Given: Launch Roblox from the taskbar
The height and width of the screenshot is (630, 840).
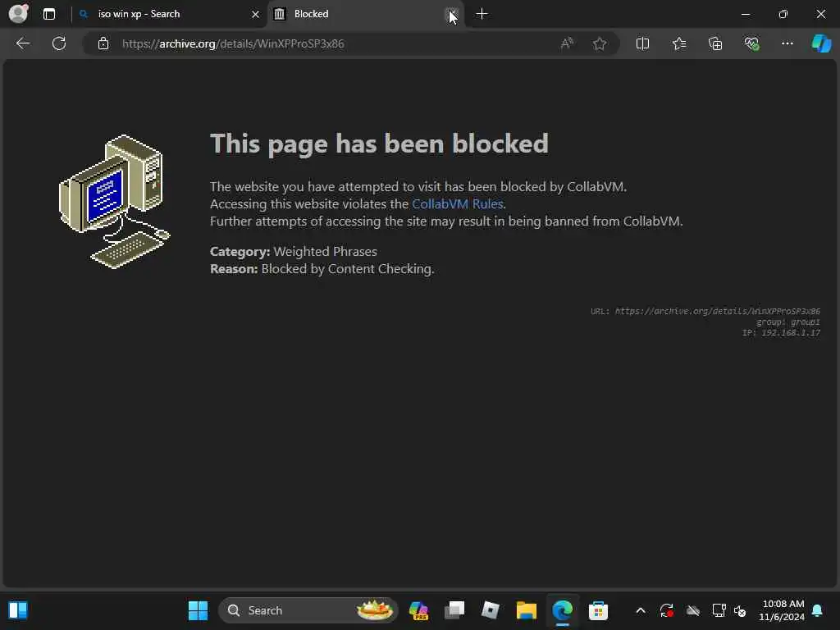Looking at the screenshot, I should click(491, 610).
